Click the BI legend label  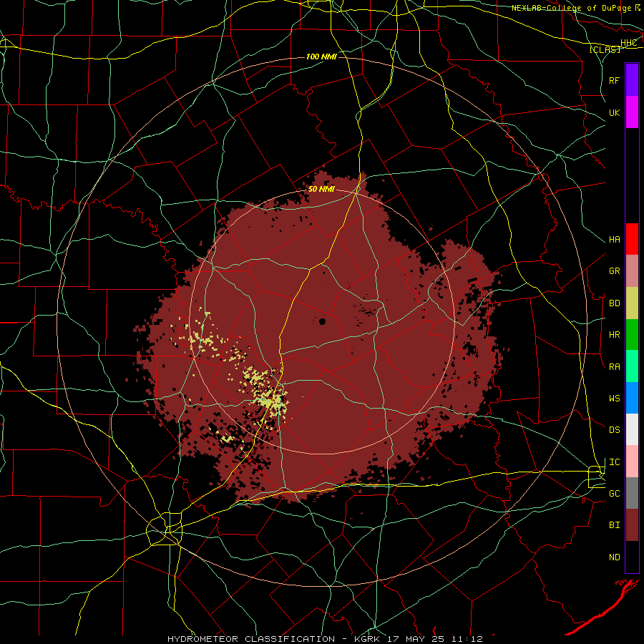(614, 525)
